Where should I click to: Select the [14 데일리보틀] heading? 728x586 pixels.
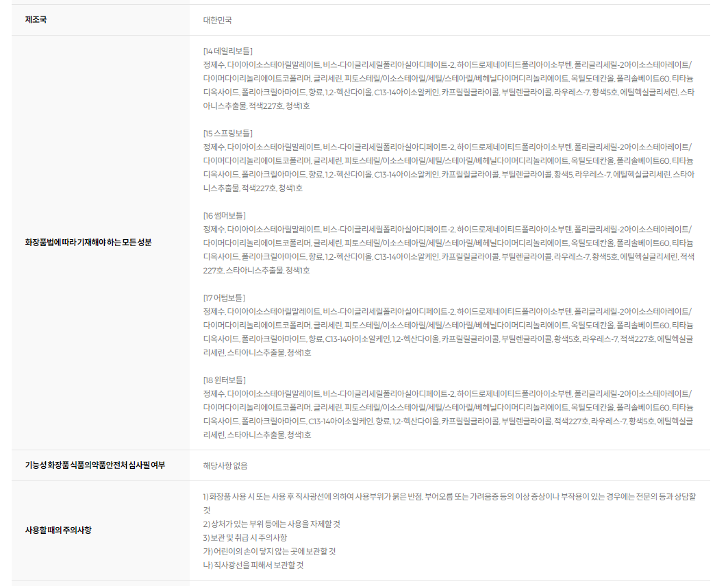[227, 51]
